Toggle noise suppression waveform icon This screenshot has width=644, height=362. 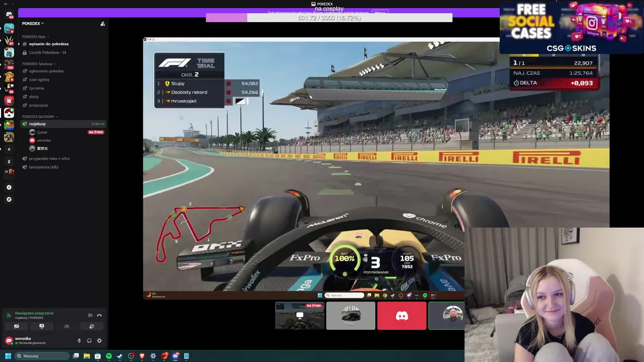click(90, 316)
